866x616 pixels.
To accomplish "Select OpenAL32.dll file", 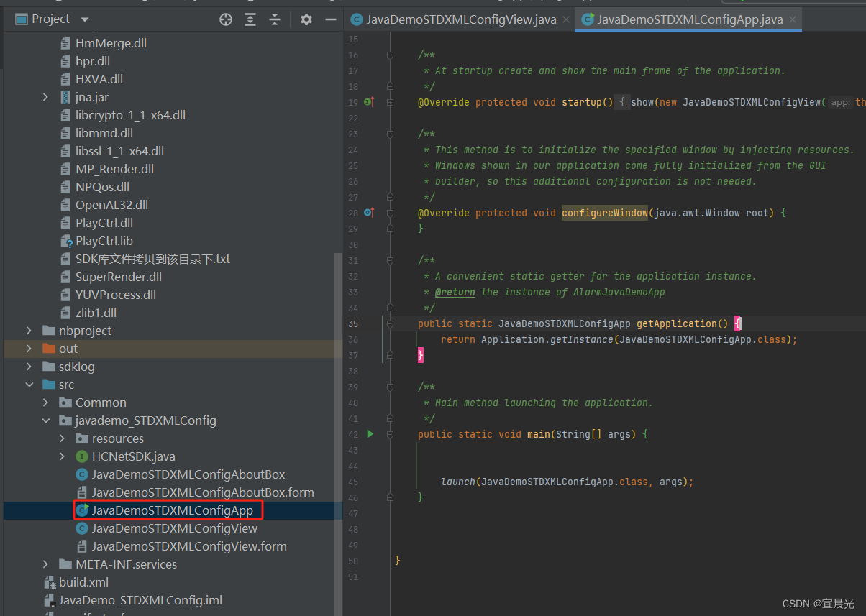I will pos(112,205).
